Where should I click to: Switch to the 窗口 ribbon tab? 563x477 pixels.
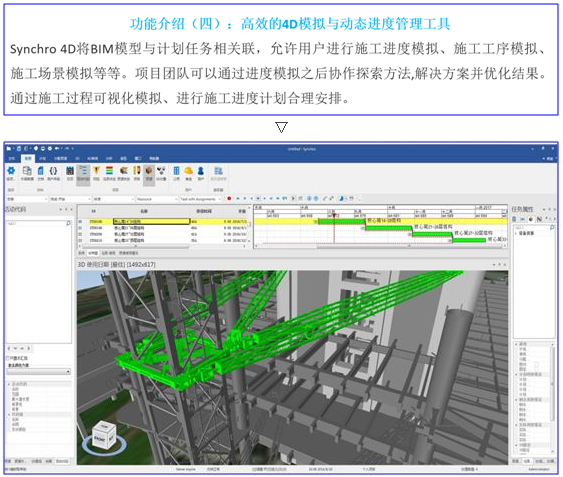[x=138, y=158]
